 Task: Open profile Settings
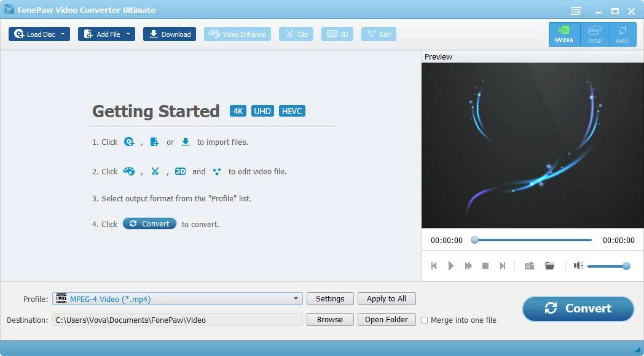tap(330, 298)
